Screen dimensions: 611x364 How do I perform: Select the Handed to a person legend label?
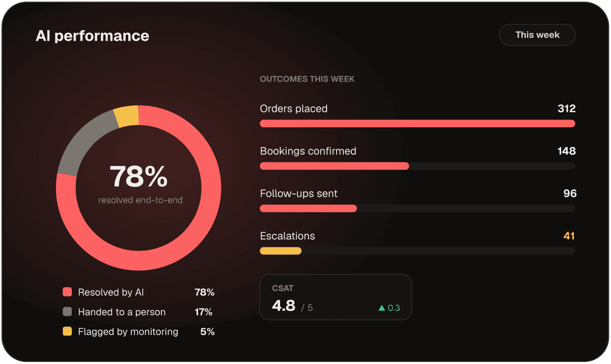tap(122, 312)
